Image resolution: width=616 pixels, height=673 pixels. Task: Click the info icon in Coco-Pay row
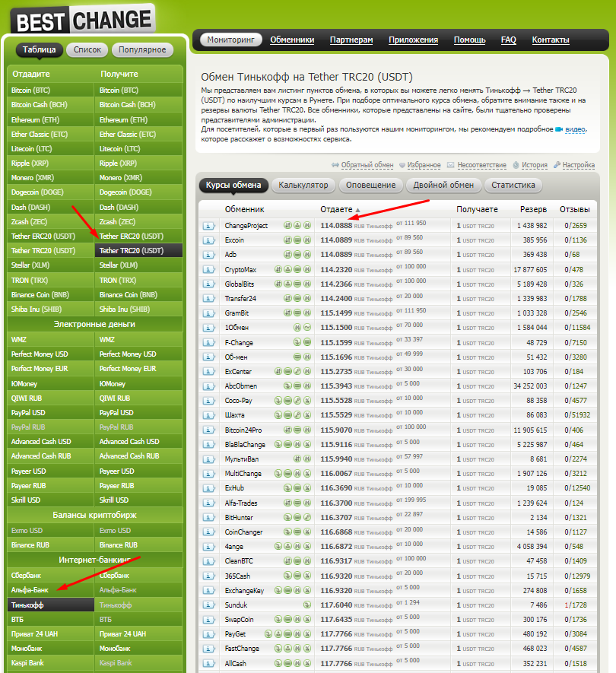coord(208,401)
